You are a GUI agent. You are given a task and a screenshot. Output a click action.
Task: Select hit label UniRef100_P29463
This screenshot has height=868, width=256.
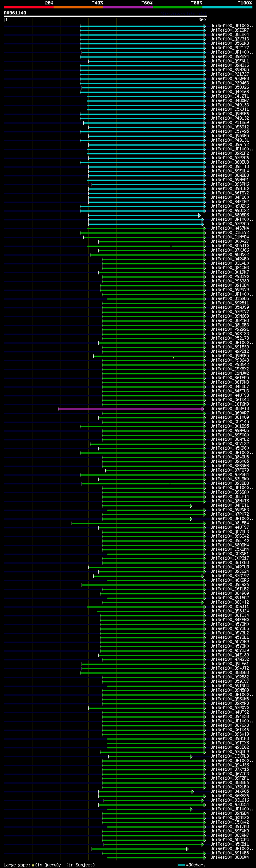click(x=230, y=83)
